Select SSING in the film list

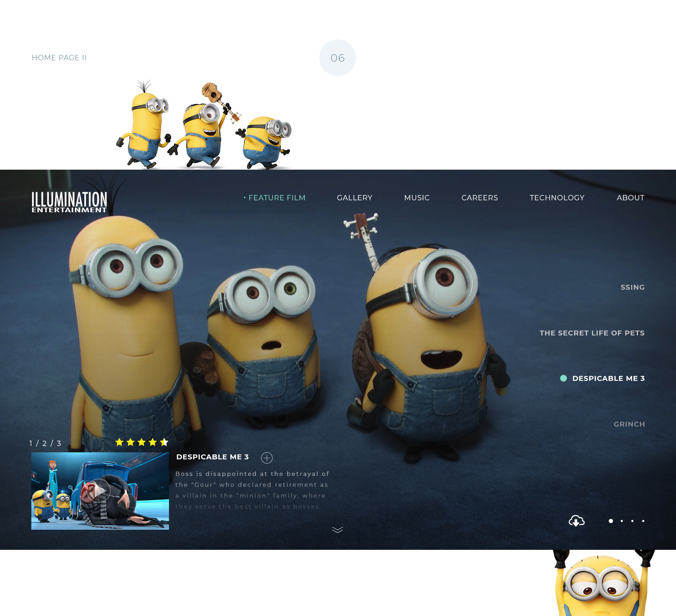tap(632, 287)
